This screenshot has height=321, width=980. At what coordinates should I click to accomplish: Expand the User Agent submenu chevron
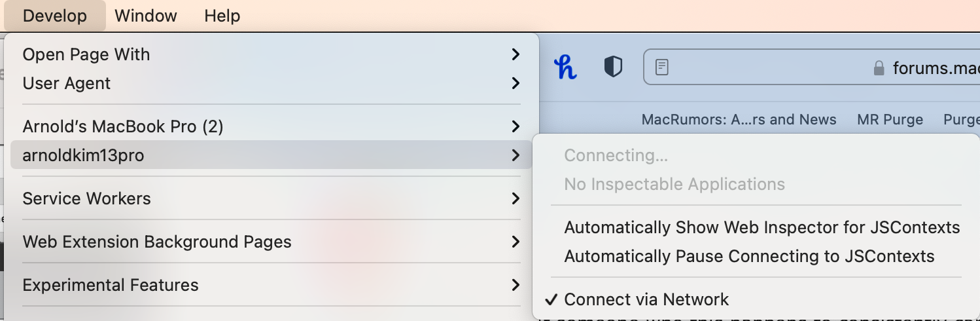516,83
